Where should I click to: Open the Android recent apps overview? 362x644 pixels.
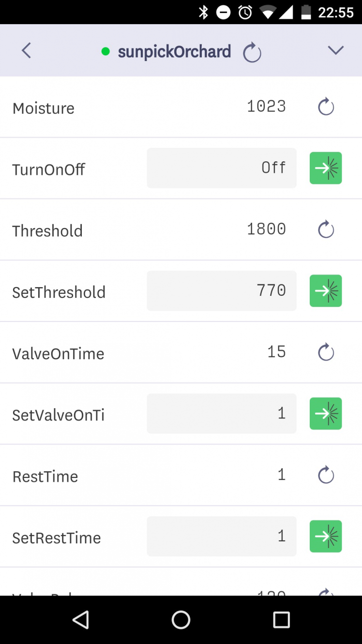[281, 620]
